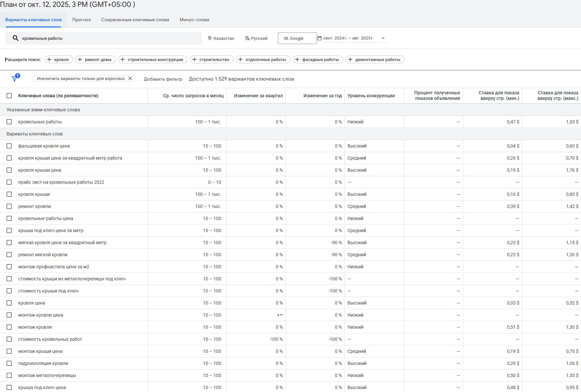Open the filter funnel icon
The image size is (581, 392).
click(15, 78)
